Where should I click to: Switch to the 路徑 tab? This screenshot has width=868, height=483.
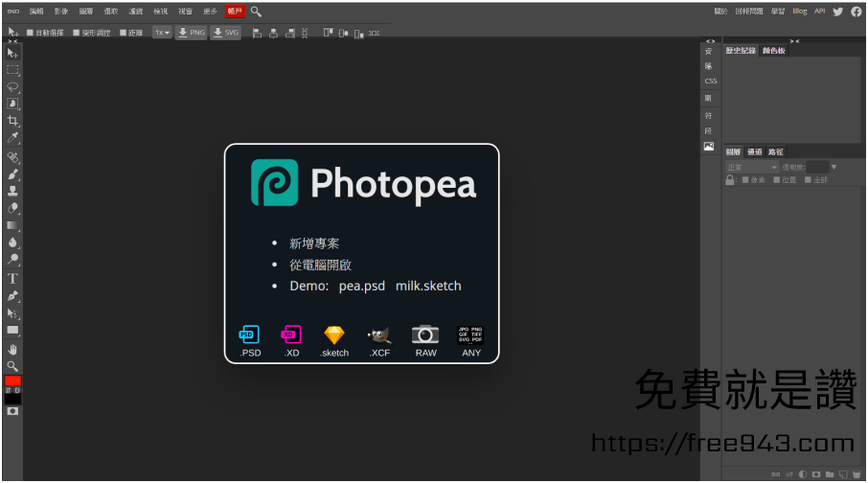(776, 151)
